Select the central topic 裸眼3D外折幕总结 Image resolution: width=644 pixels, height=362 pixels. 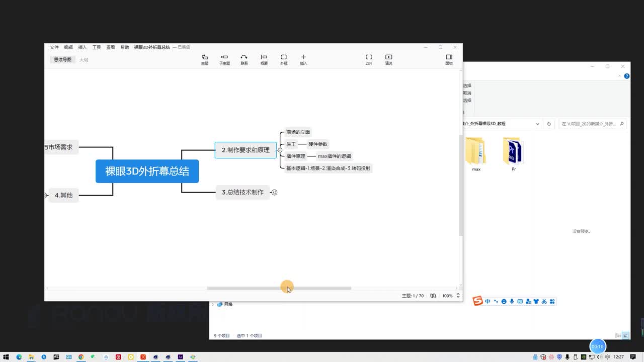(x=147, y=171)
